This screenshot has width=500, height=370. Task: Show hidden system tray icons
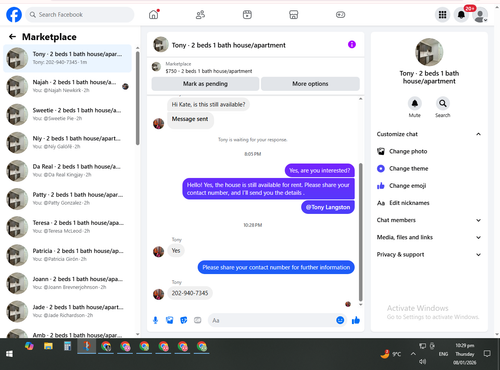click(x=413, y=354)
